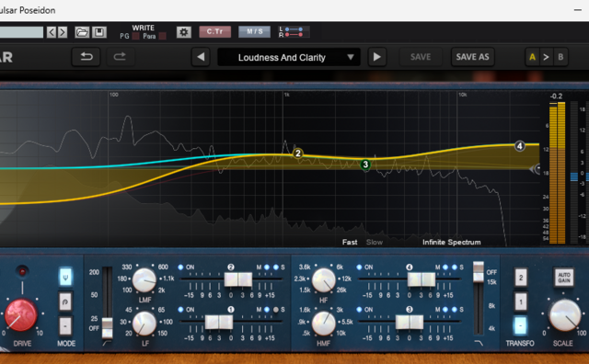The height and width of the screenshot is (364, 589).
Task: Click the band 1 number badge
Action: click(231, 310)
